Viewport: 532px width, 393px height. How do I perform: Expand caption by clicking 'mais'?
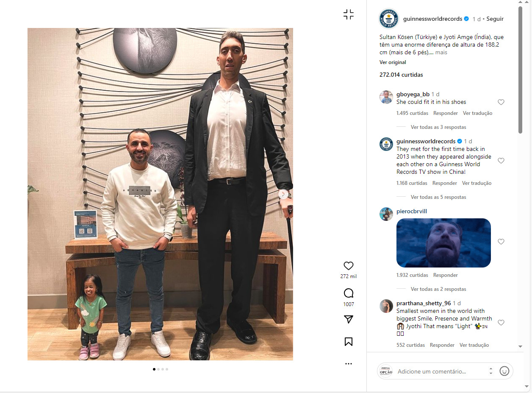coord(441,53)
